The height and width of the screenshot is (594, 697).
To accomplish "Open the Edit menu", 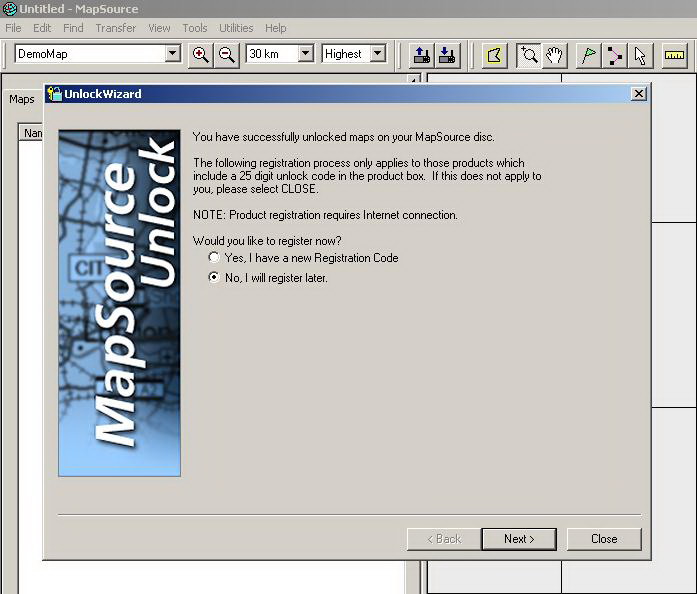I will 42,28.
